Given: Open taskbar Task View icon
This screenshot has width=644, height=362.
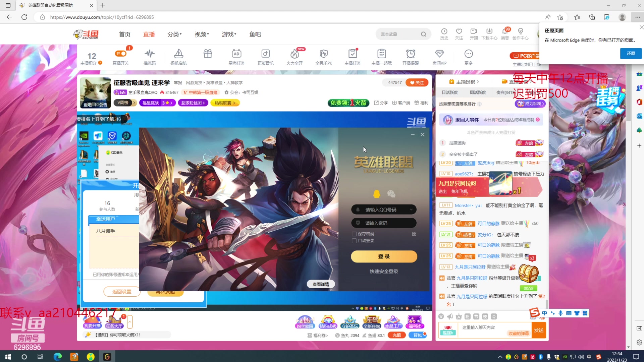Looking at the screenshot, I should [40, 357].
